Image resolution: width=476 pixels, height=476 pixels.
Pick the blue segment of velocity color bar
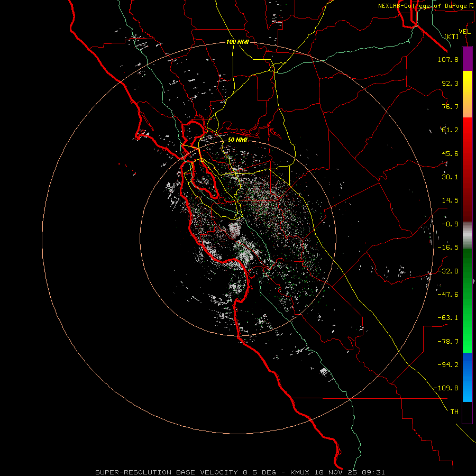point(467,377)
